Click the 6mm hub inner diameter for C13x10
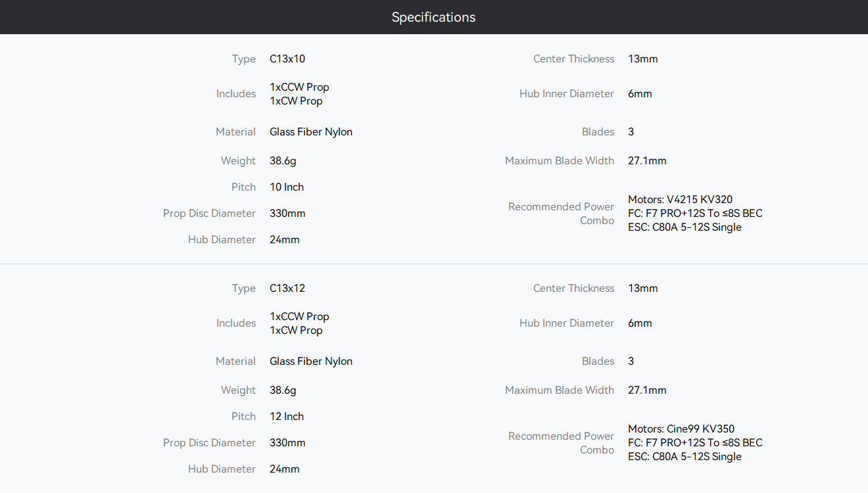868x493 pixels. coord(640,93)
